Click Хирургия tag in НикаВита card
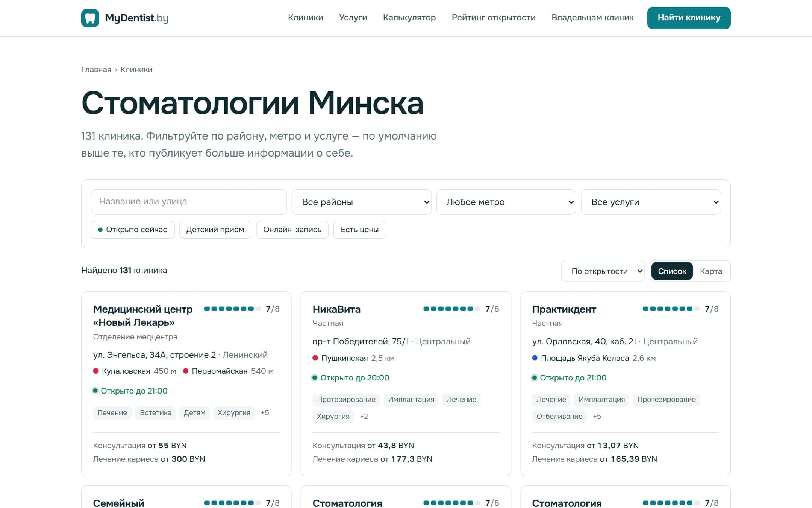Image resolution: width=812 pixels, height=508 pixels. tap(333, 416)
